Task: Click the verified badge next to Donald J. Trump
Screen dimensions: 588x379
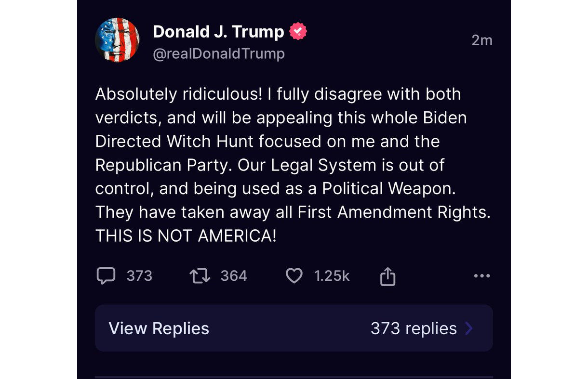Action: (297, 31)
